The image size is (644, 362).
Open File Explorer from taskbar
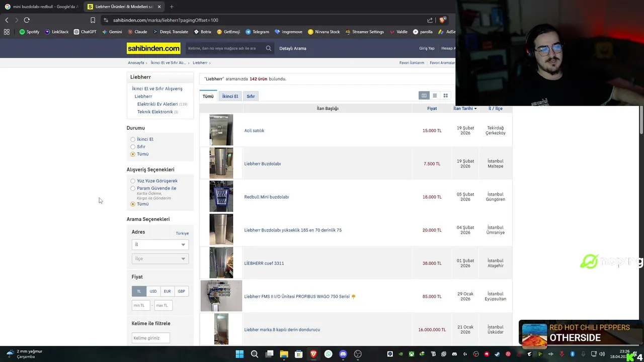coord(284,354)
